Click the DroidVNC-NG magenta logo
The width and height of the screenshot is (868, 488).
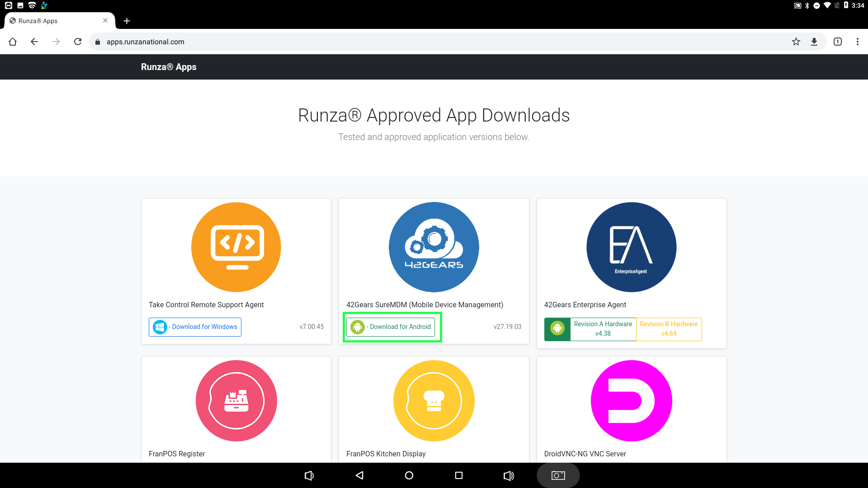(x=631, y=400)
